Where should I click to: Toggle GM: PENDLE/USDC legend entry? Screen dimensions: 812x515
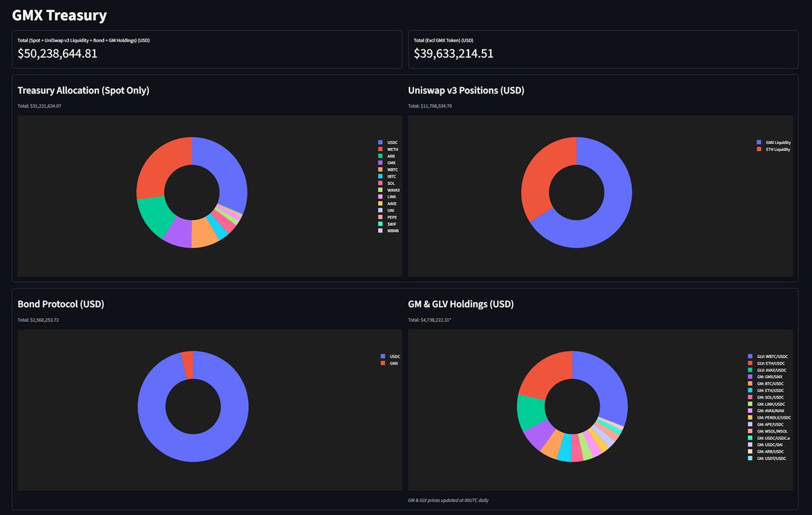[x=769, y=418]
